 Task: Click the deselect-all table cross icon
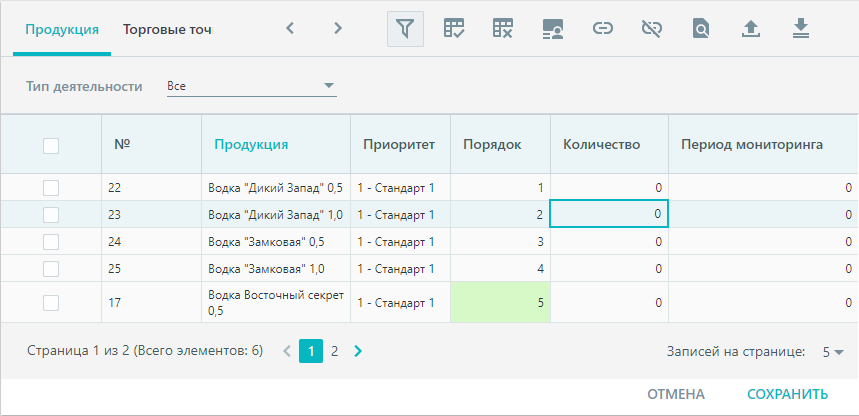502,29
